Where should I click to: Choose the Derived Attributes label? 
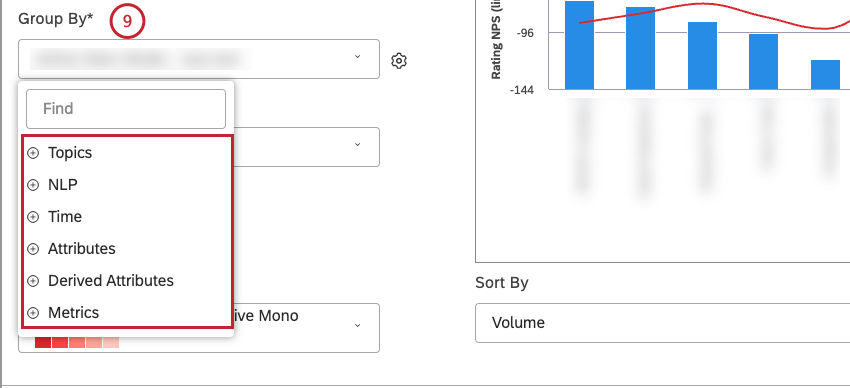click(x=111, y=281)
